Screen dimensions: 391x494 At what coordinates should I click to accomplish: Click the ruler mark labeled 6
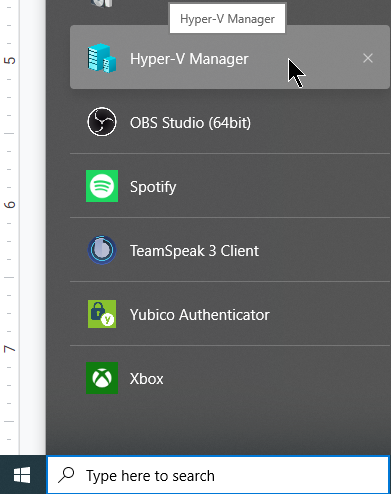point(10,205)
